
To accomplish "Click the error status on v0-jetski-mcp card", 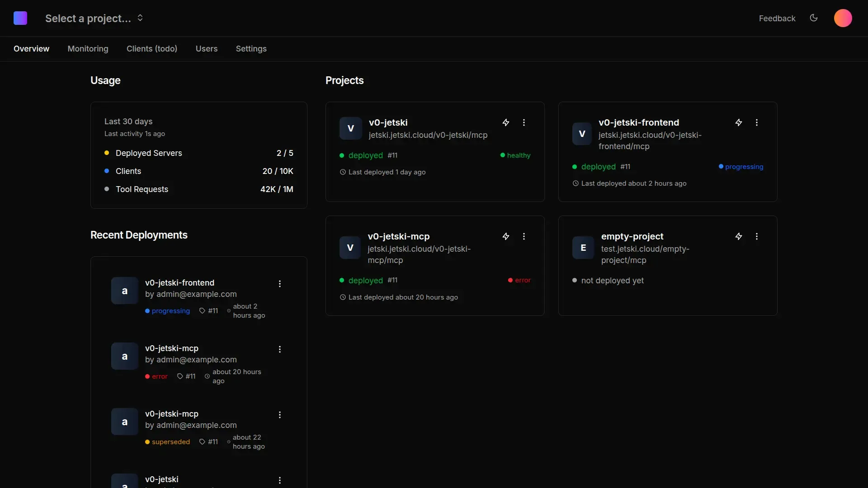I will click(519, 280).
